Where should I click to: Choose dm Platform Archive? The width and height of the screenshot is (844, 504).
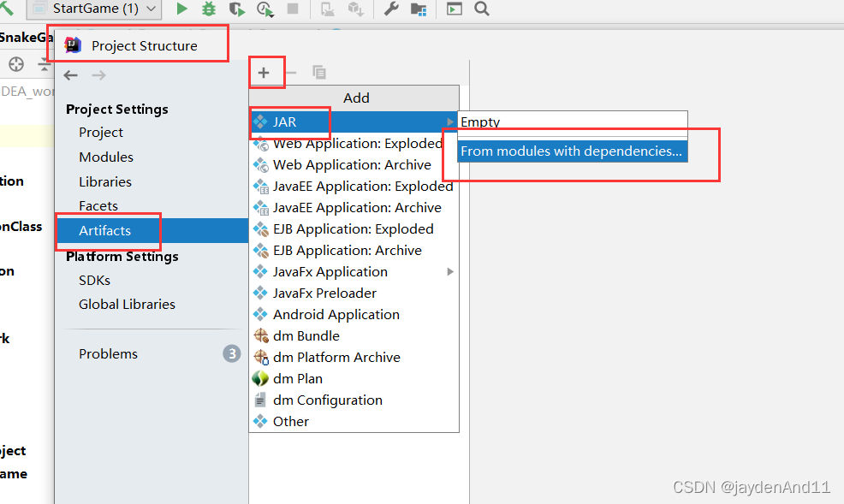(354, 357)
